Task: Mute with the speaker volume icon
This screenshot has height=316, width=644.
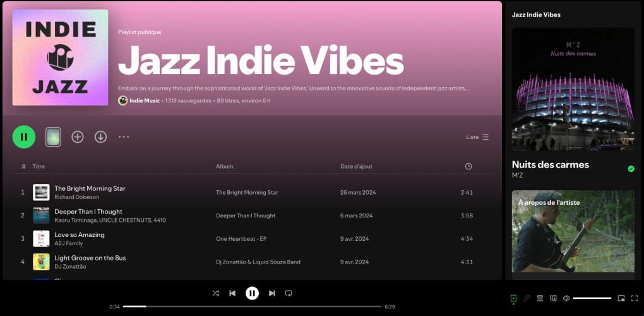Action: (x=566, y=298)
